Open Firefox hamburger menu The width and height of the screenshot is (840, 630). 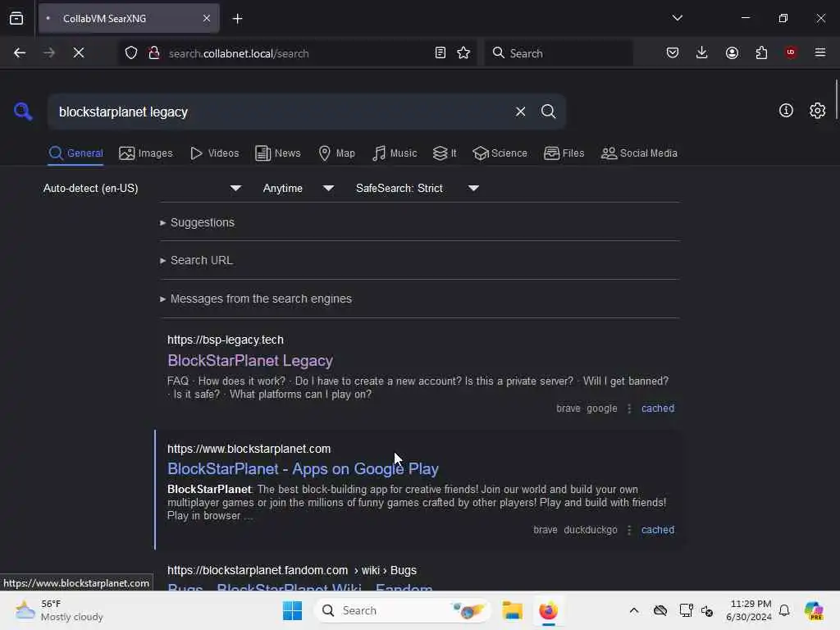tap(820, 52)
